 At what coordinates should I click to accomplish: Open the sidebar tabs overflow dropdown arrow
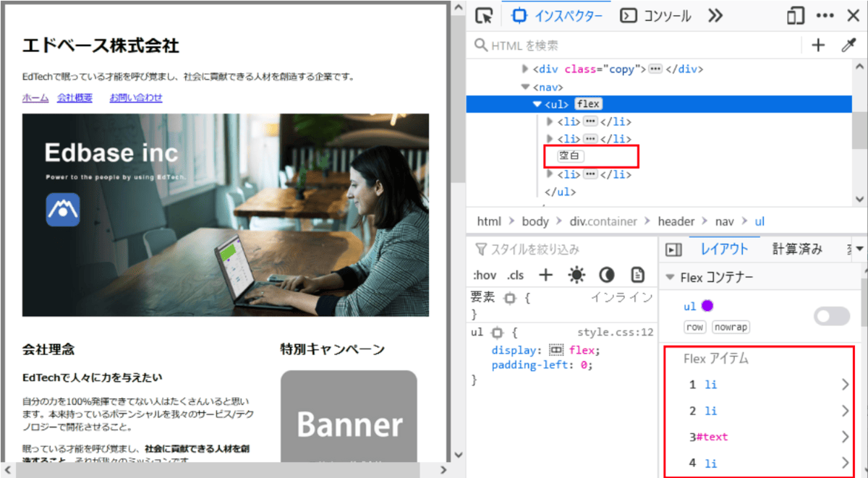click(860, 249)
